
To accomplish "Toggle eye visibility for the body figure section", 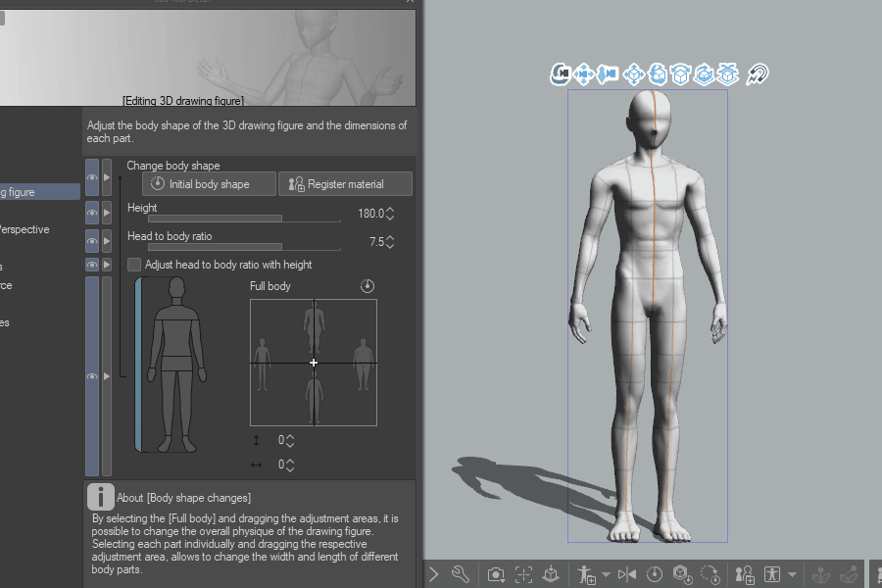I will (x=92, y=376).
